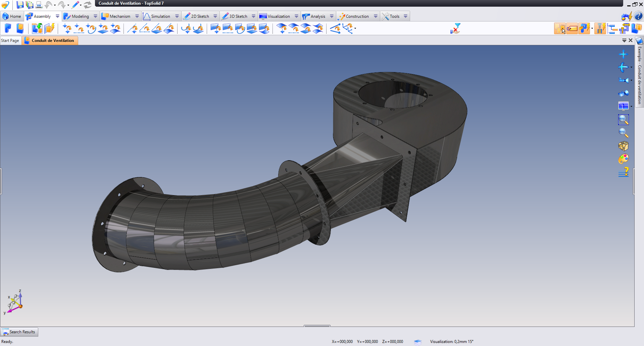Expand the Visualization tab dropdown arrow

296,16
